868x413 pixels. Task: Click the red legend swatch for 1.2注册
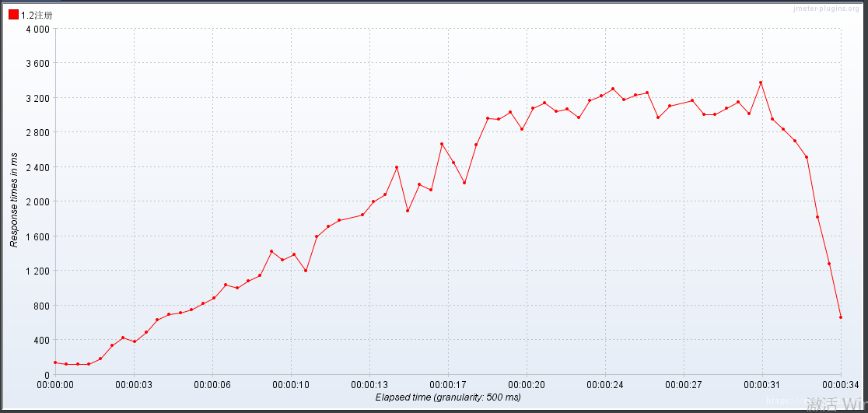click(13, 15)
